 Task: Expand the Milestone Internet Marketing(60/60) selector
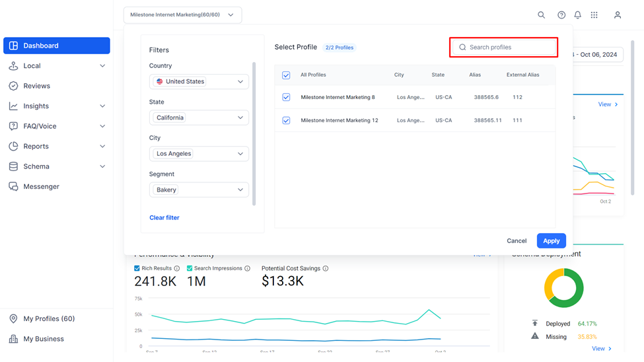click(182, 15)
